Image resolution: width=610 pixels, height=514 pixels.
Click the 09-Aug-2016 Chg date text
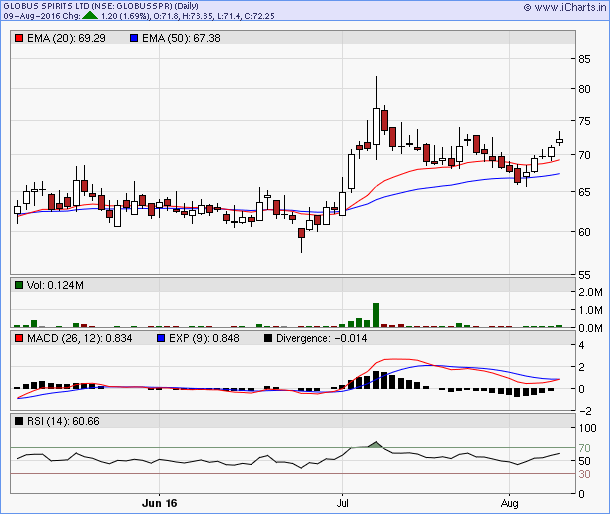click(42, 16)
